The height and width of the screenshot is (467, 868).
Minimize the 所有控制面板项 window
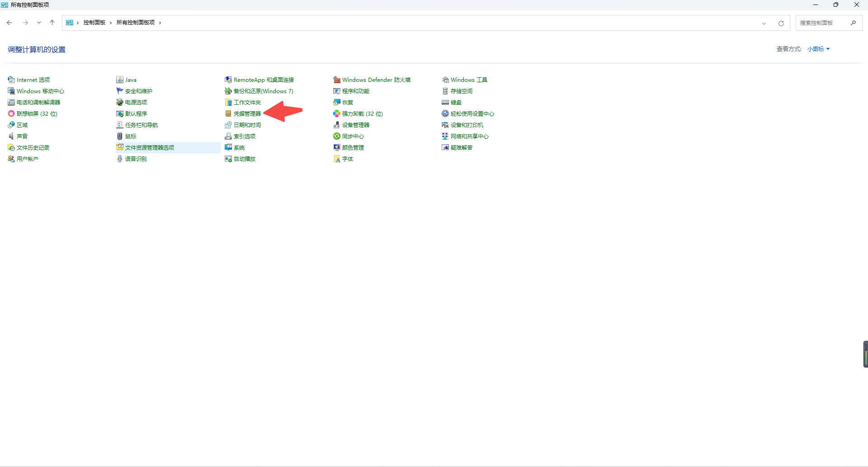click(x=816, y=5)
